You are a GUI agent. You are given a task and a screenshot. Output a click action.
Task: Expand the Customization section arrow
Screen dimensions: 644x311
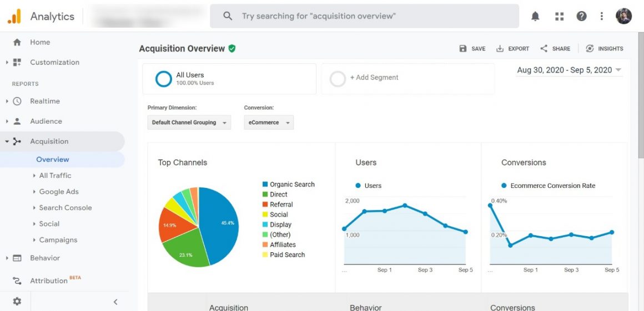coord(7,62)
